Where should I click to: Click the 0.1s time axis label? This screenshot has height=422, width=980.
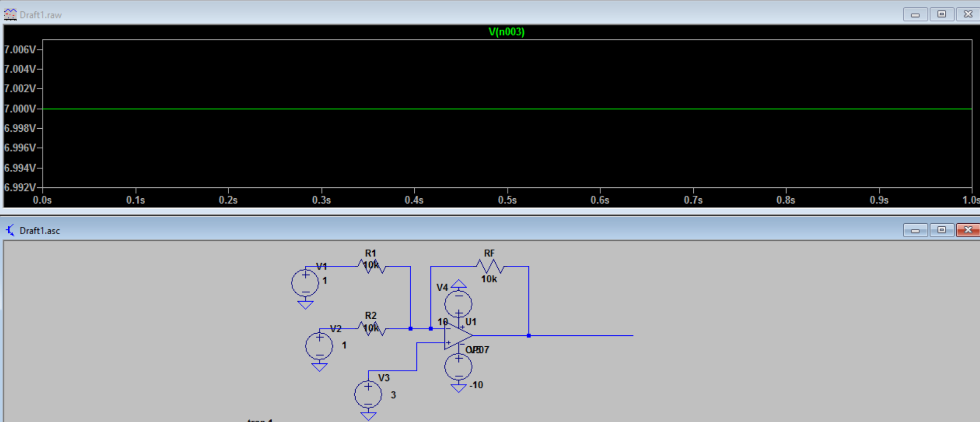pyautogui.click(x=136, y=200)
